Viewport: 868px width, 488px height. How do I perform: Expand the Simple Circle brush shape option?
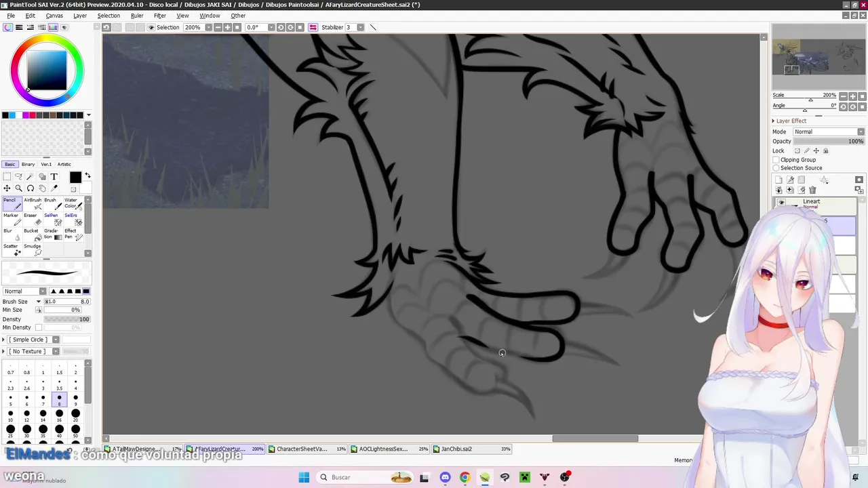point(3,340)
